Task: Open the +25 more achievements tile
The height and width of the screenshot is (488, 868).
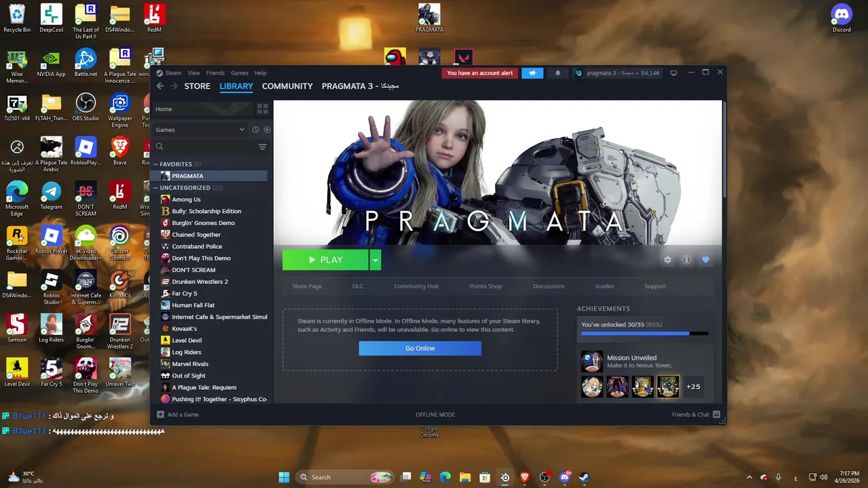Action: coord(693,386)
